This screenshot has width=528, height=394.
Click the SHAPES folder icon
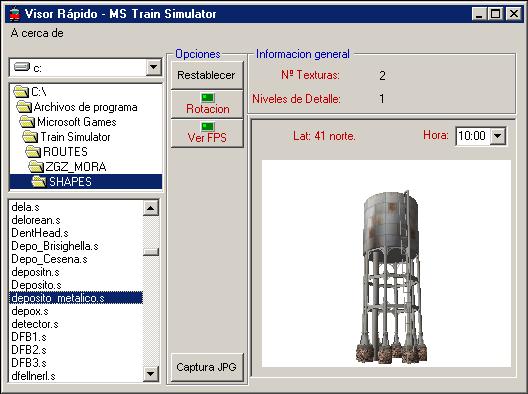tap(39, 182)
